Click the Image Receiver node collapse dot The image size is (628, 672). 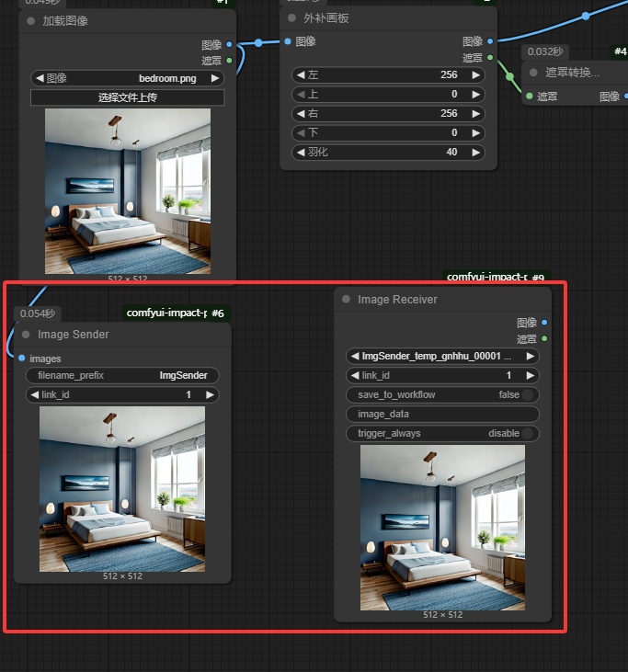point(347,300)
